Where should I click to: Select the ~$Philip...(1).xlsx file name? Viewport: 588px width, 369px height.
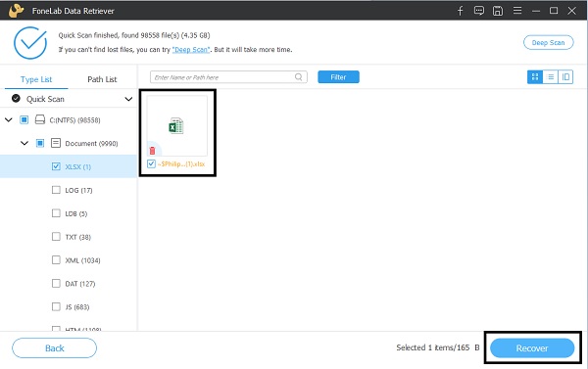point(181,164)
